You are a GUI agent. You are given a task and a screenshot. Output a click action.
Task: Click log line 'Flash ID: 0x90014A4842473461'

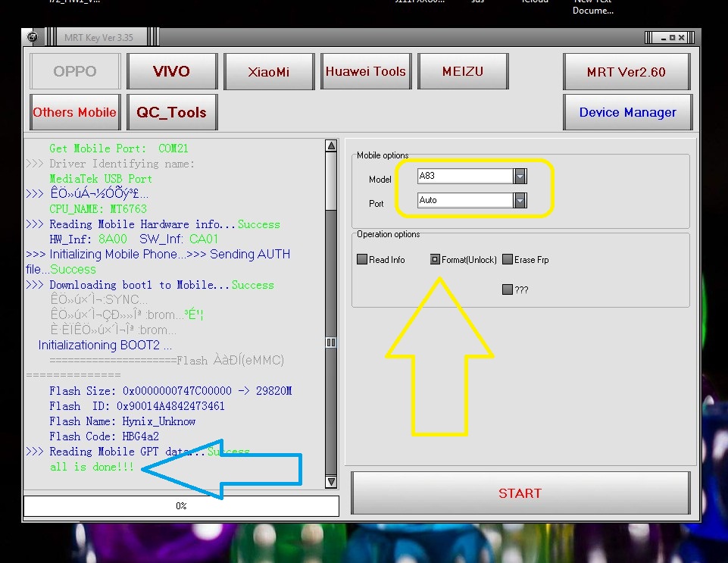137,406
